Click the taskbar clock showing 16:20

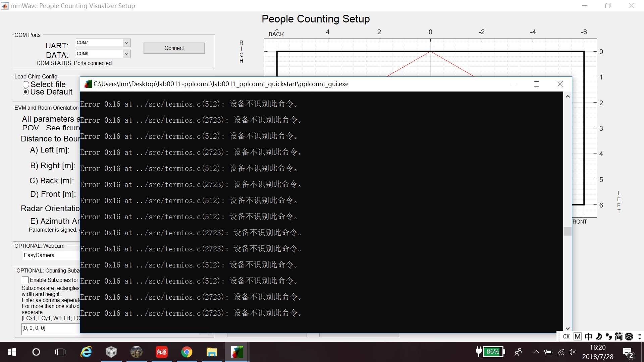598,352
